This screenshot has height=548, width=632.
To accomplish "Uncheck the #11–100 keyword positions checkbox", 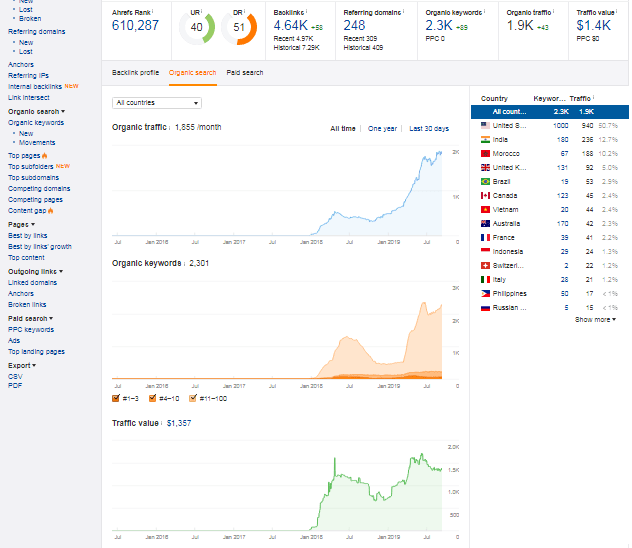I will coord(193,398).
